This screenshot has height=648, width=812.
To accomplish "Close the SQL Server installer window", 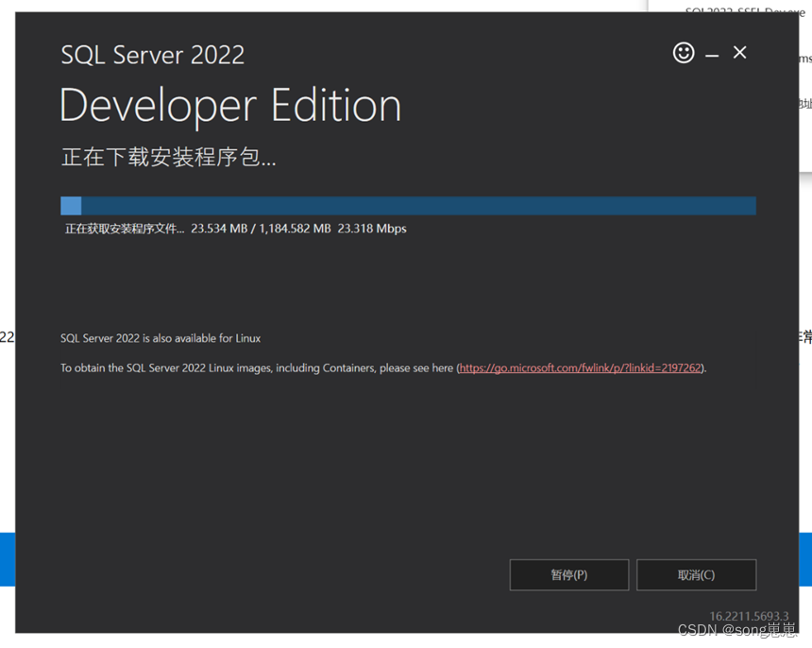I will coord(739,52).
